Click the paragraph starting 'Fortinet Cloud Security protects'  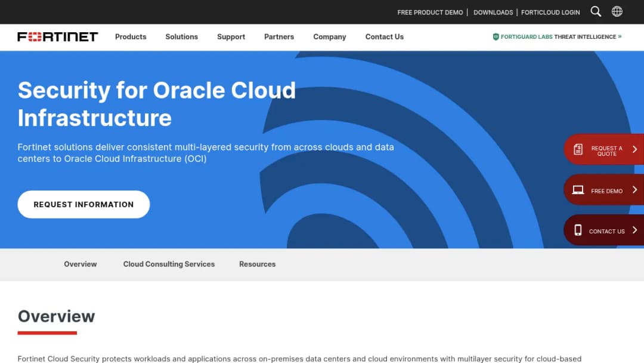(x=299, y=359)
